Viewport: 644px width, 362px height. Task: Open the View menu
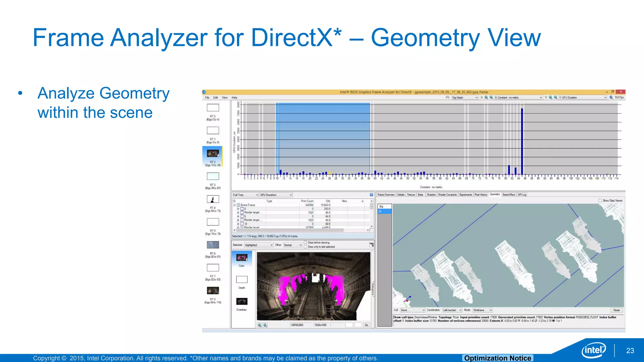pos(225,97)
